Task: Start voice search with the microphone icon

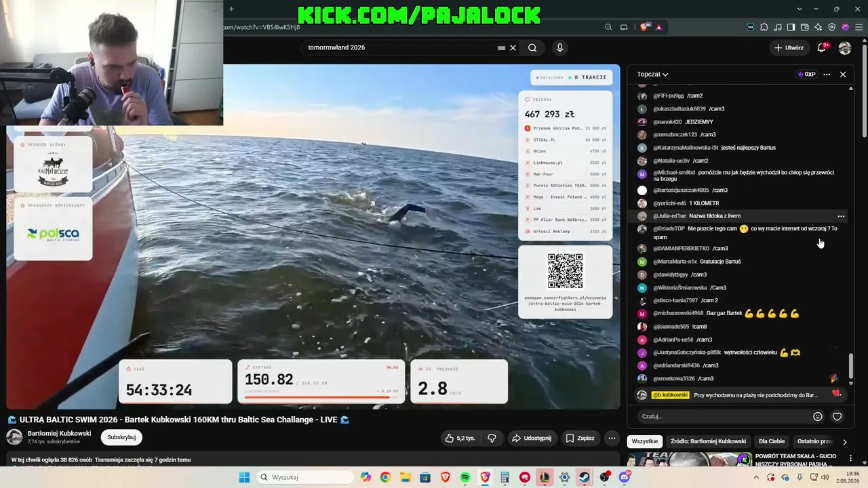Action: (x=559, y=47)
